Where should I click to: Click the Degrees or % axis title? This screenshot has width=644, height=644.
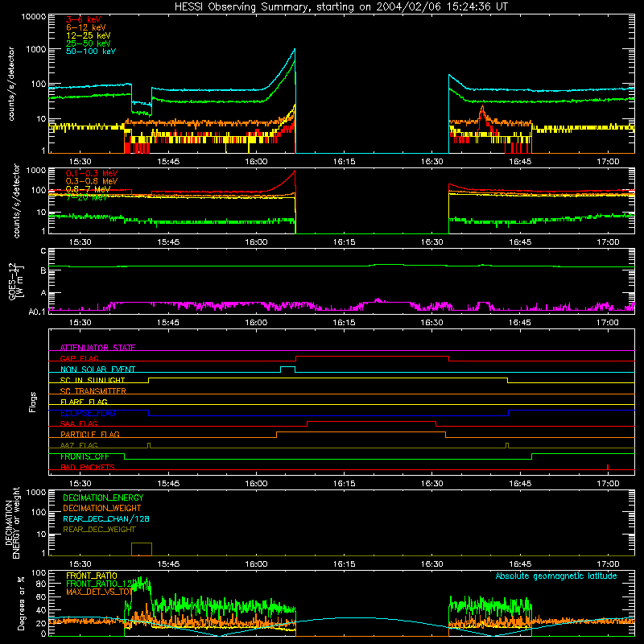21,603
